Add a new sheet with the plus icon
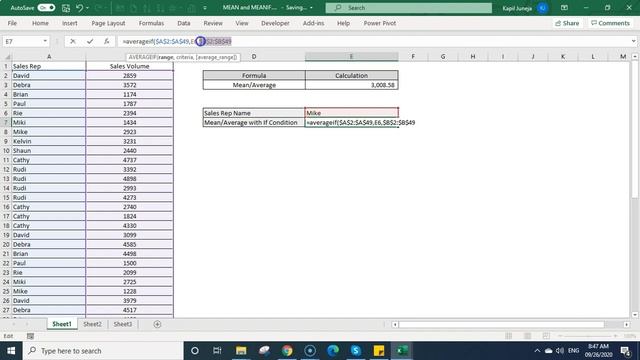This screenshot has height=360, width=640. pos(157,324)
